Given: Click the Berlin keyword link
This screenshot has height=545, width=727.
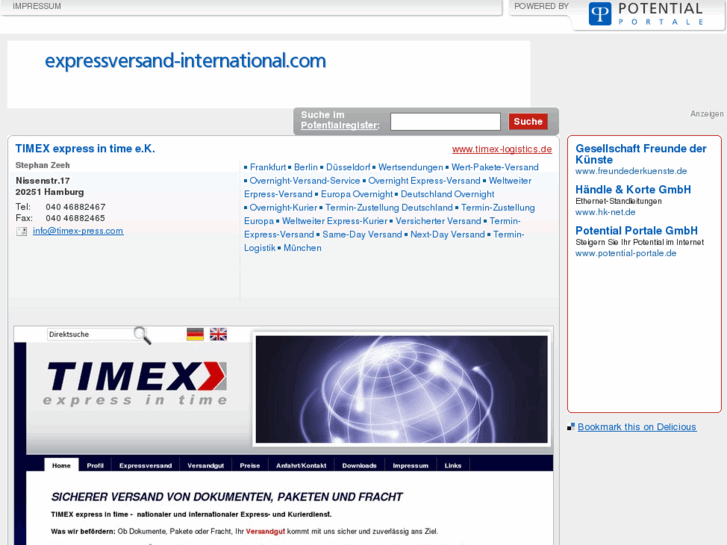Looking at the screenshot, I should point(306,167).
